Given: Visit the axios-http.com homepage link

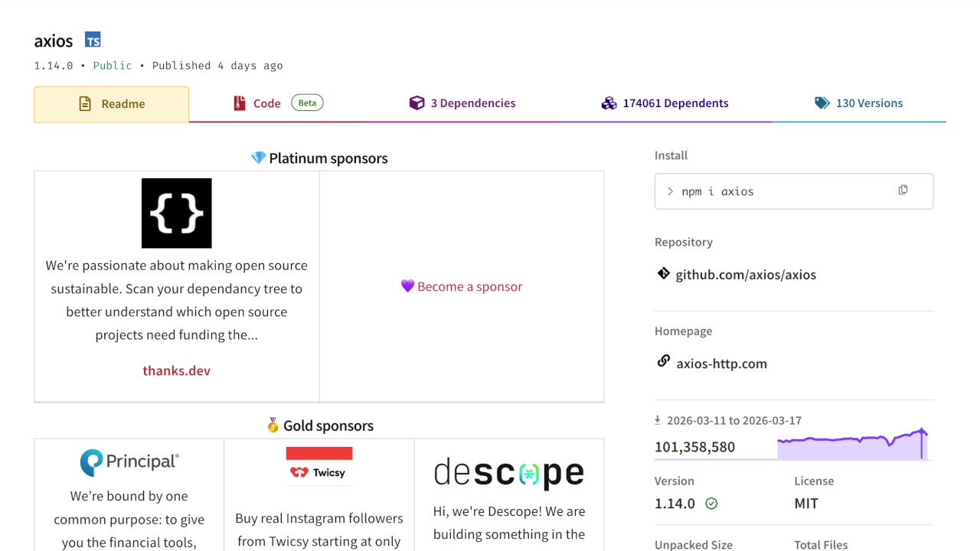Looking at the screenshot, I should pos(721,364).
